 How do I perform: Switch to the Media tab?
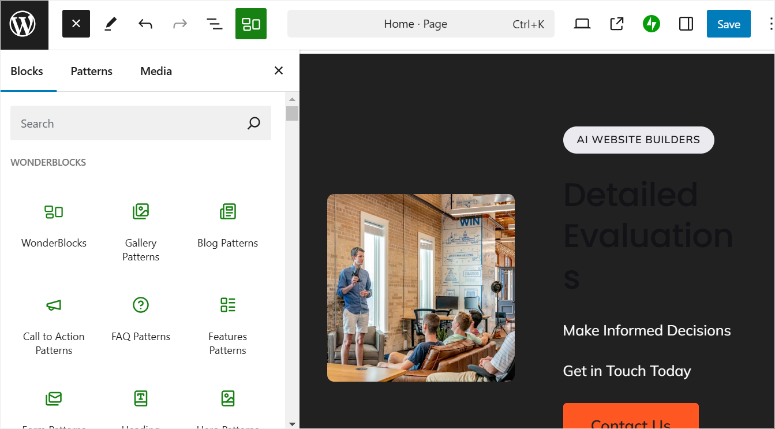[x=156, y=71]
